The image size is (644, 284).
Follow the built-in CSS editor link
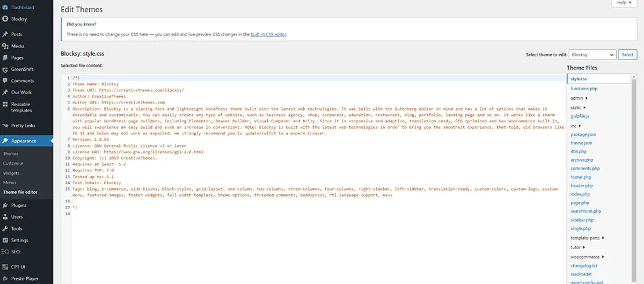click(268, 34)
